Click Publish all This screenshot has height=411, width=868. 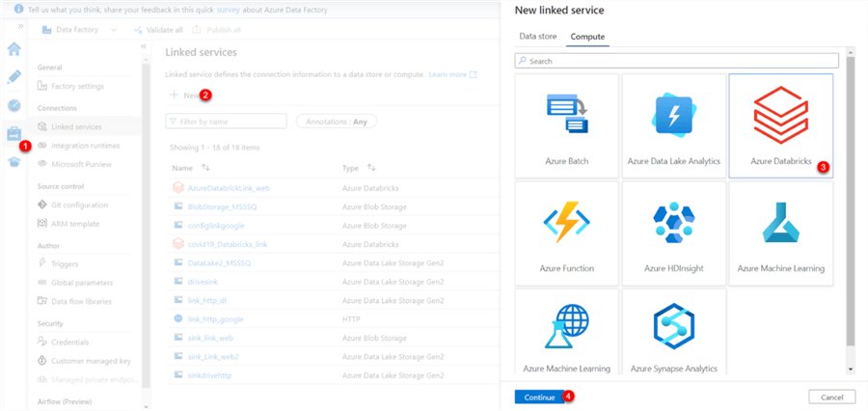[216, 30]
